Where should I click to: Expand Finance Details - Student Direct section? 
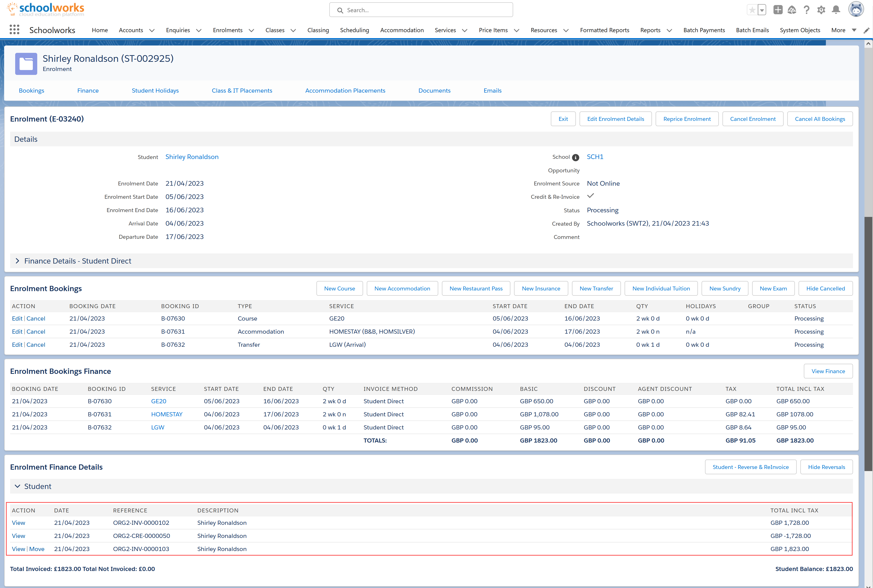point(17,261)
